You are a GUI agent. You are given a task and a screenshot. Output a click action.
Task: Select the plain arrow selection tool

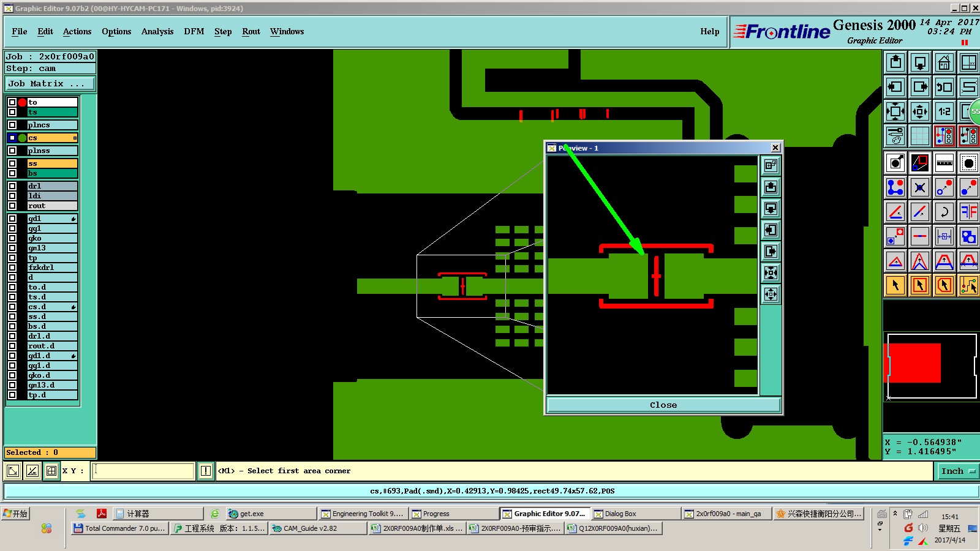(895, 285)
